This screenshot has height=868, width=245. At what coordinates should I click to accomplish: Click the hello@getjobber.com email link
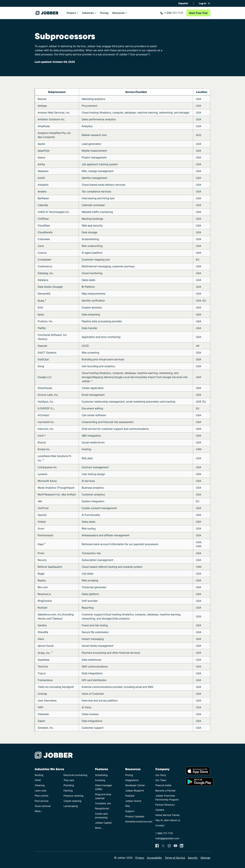click(167, 838)
